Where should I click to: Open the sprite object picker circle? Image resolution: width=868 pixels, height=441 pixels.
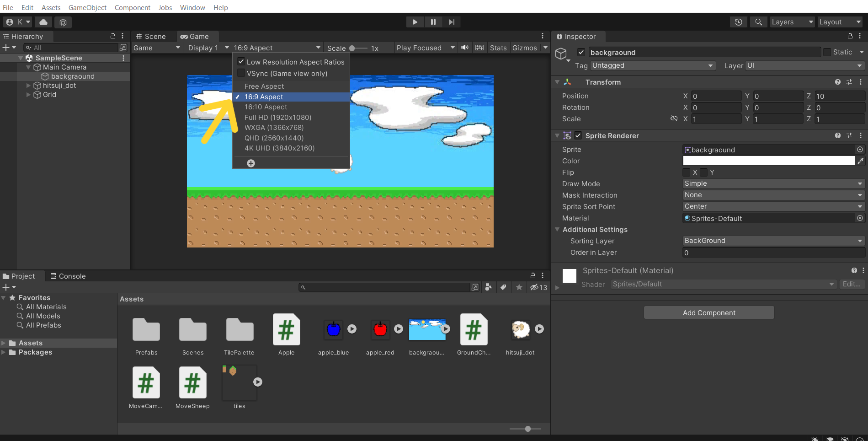860,150
